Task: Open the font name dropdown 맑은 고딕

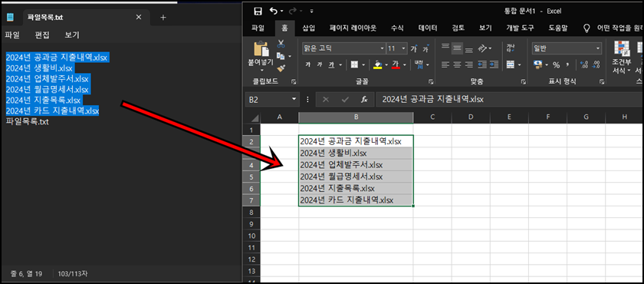Action: click(383, 48)
